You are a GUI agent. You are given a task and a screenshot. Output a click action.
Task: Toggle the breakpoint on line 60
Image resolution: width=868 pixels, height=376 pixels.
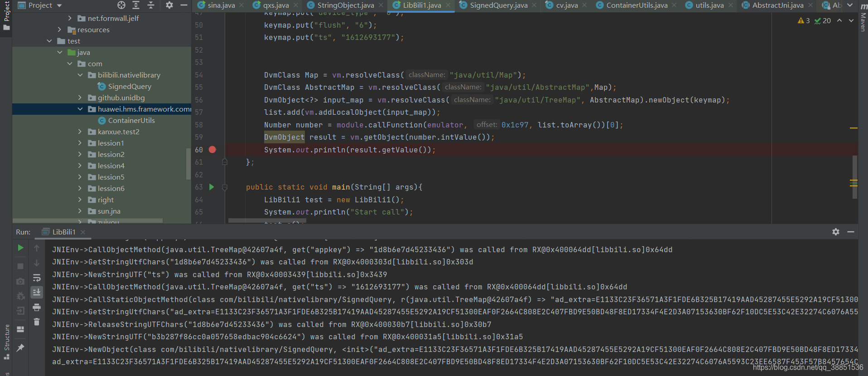212,150
